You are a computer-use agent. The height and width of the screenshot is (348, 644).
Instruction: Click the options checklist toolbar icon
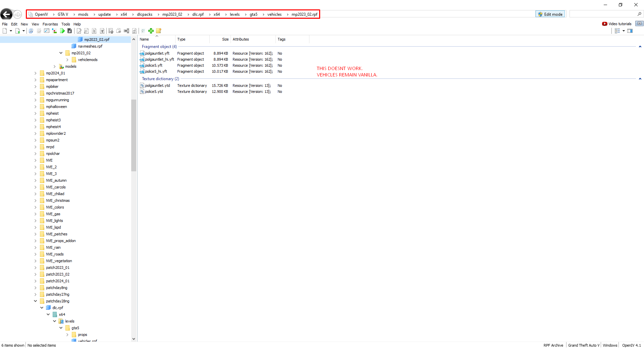(x=47, y=31)
